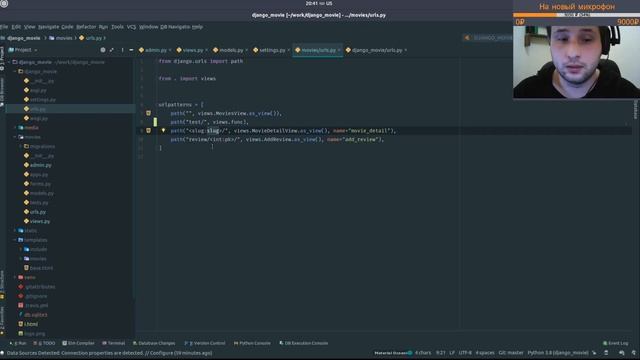Open the Project view dropdown
The image size is (640, 360).
(23, 50)
